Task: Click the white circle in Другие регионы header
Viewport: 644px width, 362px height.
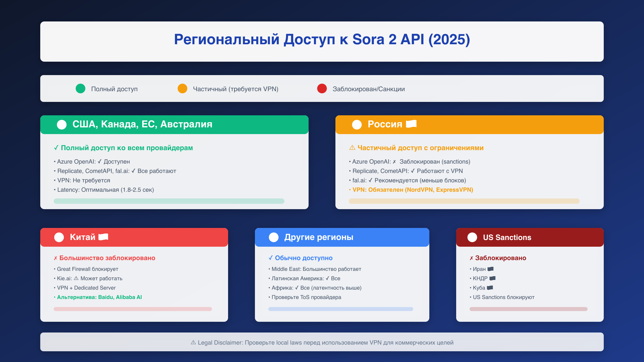Action: [274, 237]
